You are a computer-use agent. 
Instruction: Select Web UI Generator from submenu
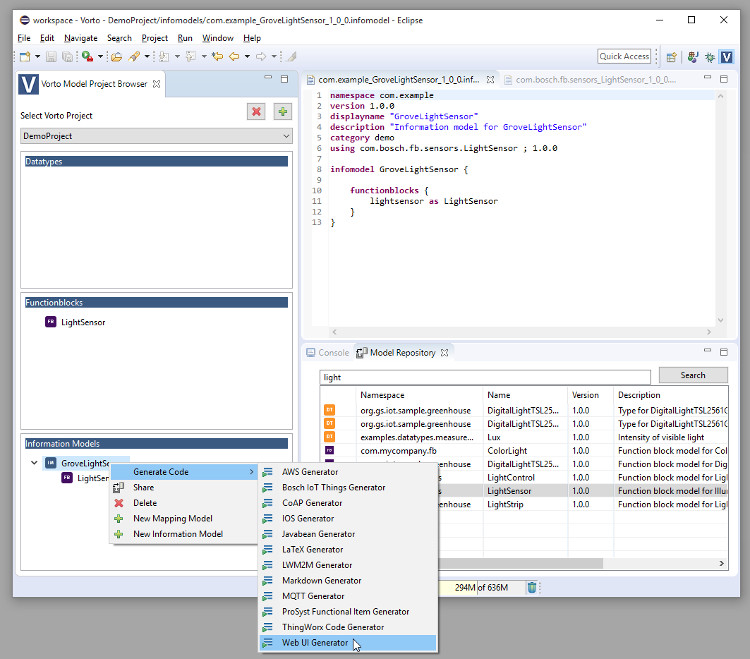tap(348, 643)
